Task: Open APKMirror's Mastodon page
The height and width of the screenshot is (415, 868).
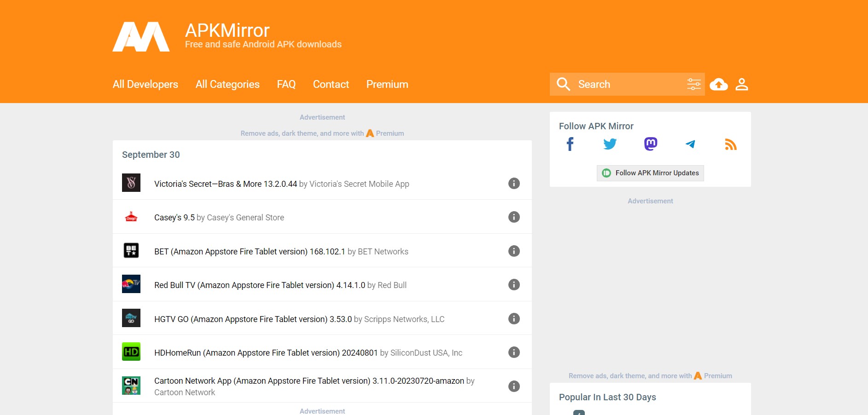Action: [650, 144]
